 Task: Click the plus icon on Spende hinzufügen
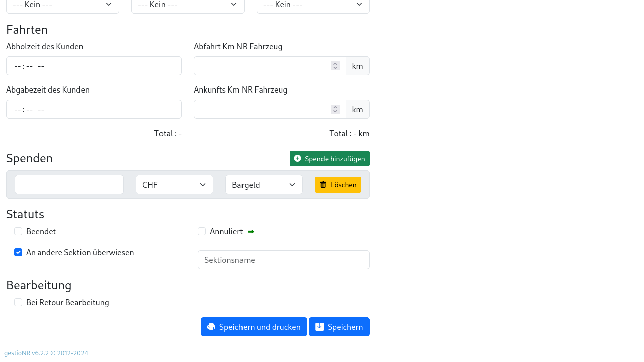coord(297,158)
